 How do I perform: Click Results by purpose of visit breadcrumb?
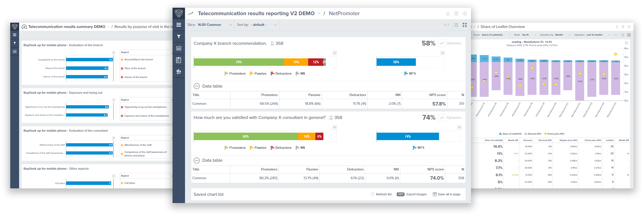pyautogui.click(x=143, y=27)
